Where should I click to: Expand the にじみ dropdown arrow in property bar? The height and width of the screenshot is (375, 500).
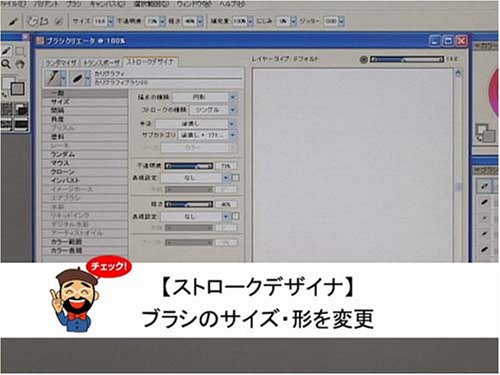click(293, 21)
